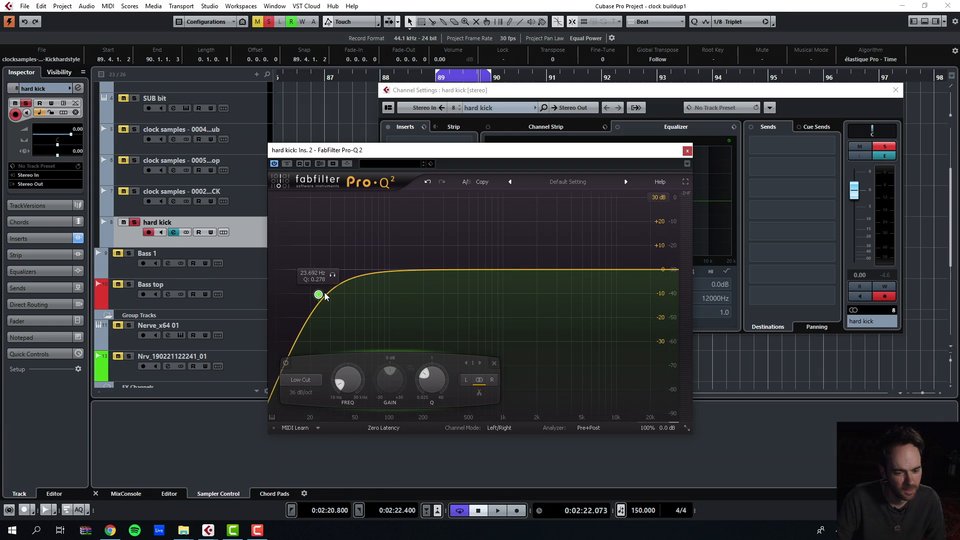Click transport Record button
This screenshot has height=540, width=960.
(517, 510)
